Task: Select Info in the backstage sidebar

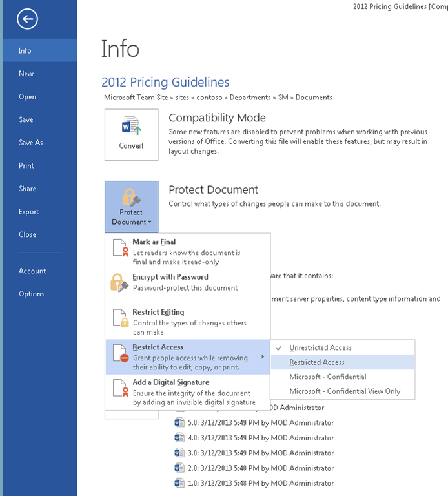Action: point(40,50)
